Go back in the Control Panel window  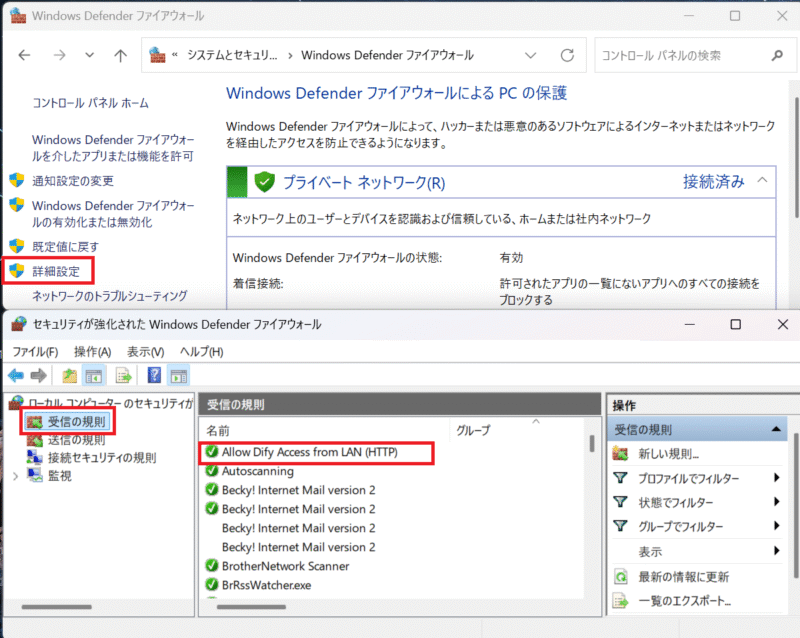tap(24, 55)
